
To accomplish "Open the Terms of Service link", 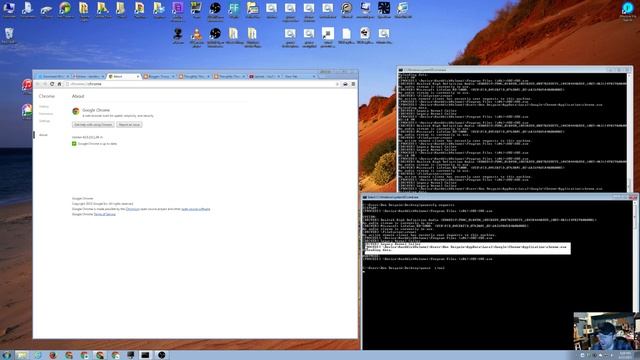I will tap(104, 214).
